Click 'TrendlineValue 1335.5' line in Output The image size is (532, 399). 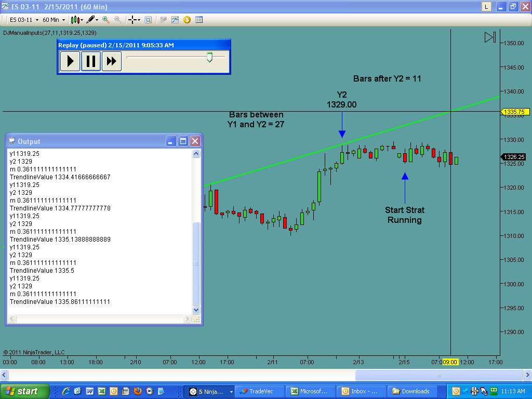tap(42, 270)
